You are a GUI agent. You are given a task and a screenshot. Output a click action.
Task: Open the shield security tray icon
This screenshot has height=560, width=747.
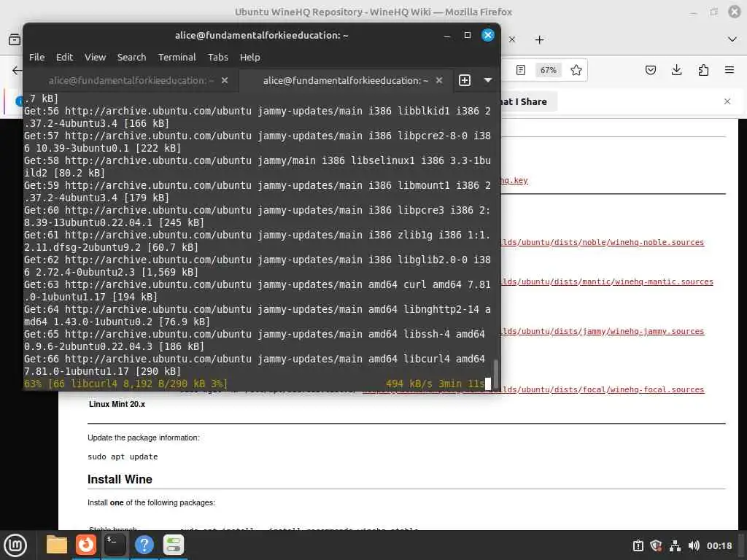[657, 545]
